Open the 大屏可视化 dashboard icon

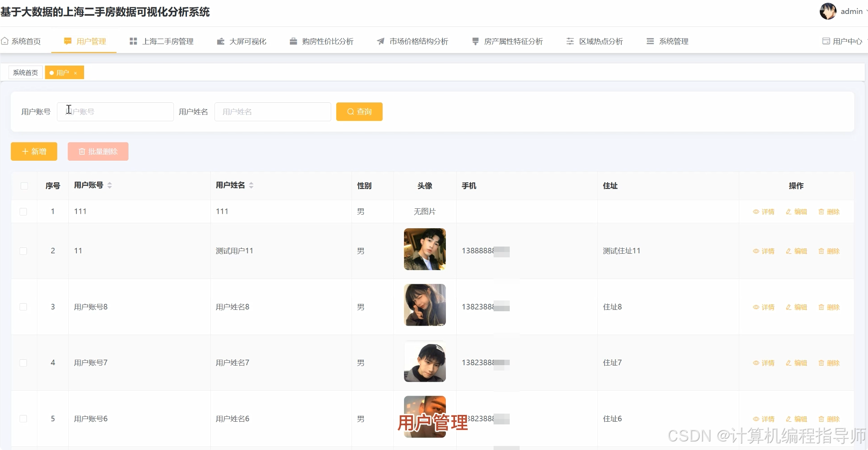coord(220,41)
